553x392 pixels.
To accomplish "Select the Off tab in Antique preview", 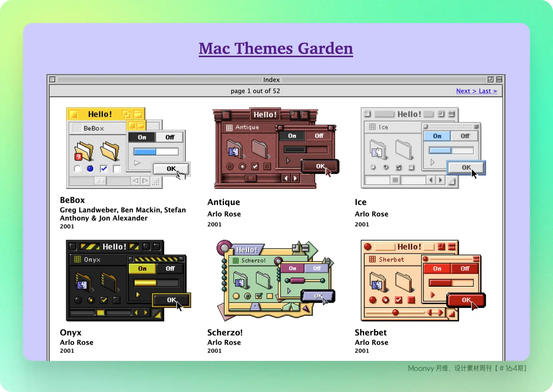I will point(319,136).
